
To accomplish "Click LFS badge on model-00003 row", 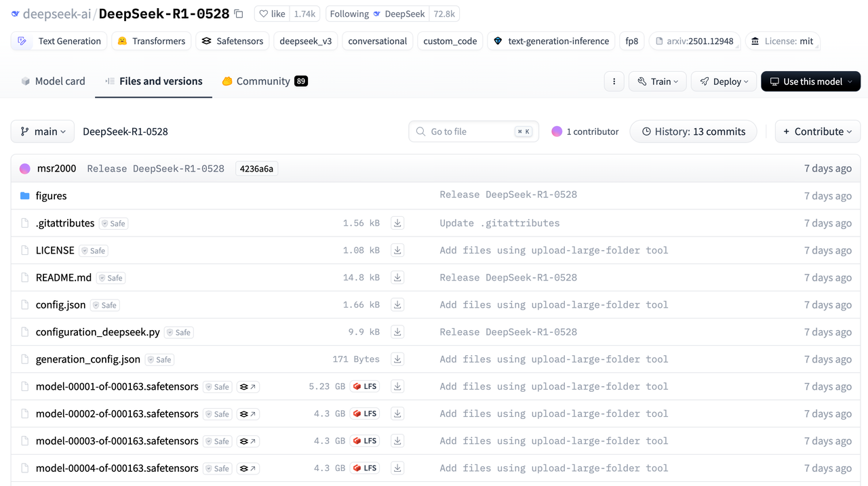I will point(365,441).
